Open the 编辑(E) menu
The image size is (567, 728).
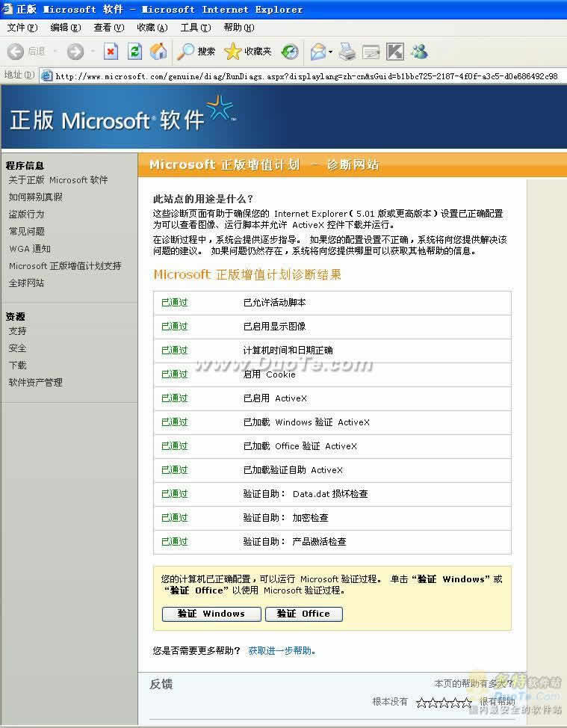(x=66, y=28)
